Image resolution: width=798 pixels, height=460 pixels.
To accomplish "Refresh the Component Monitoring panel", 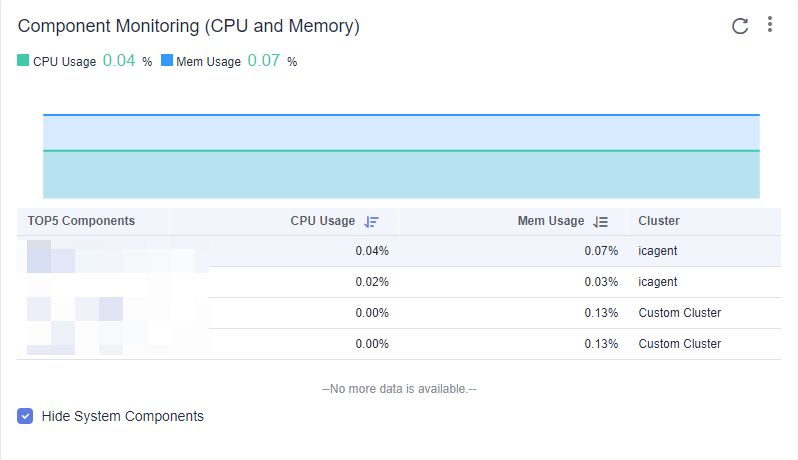I will pos(739,26).
